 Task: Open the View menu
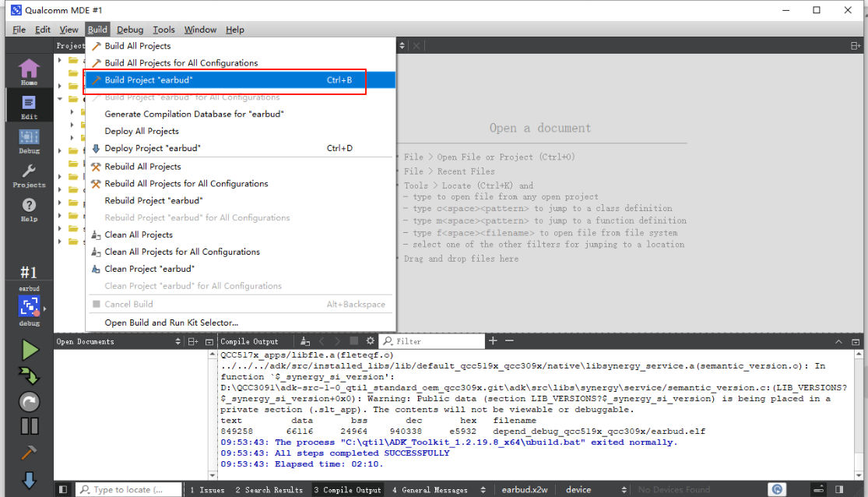[x=69, y=30]
